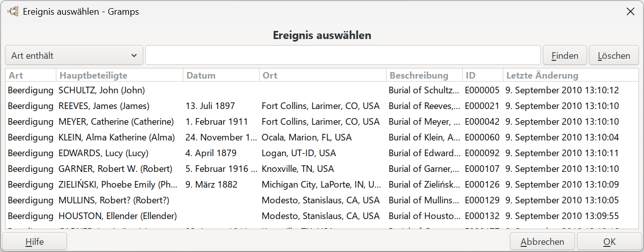
Task: Click event ID E000107
Action: pos(482,169)
